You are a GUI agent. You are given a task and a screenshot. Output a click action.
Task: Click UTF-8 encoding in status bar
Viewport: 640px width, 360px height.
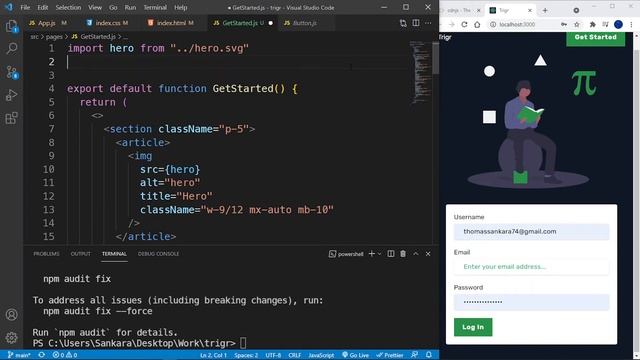273,355
